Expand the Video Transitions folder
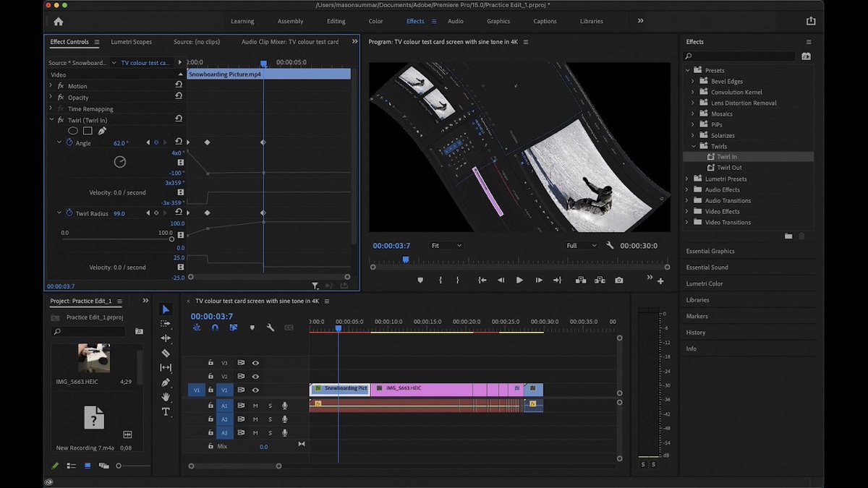Screen dimensions: 868x488 687,222
